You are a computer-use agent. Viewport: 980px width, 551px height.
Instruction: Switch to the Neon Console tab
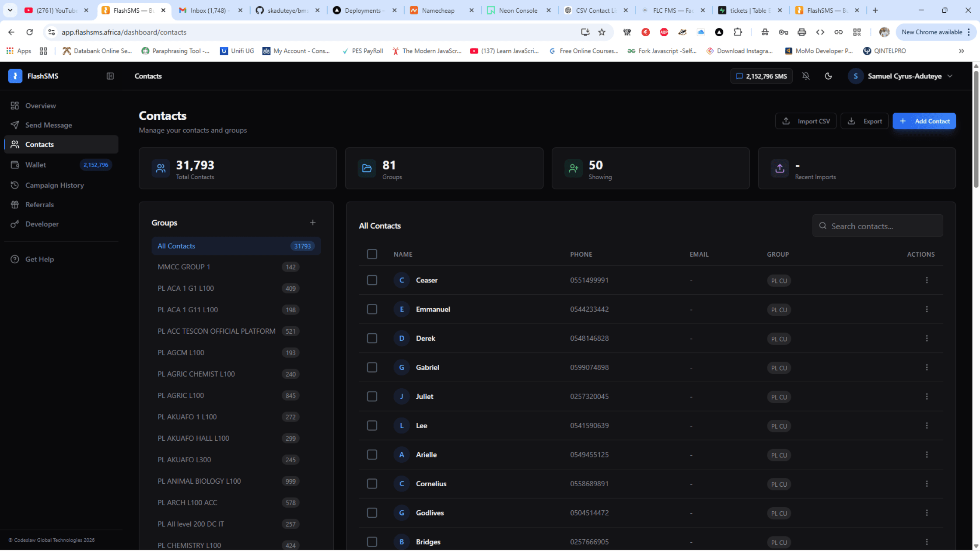[x=518, y=10]
